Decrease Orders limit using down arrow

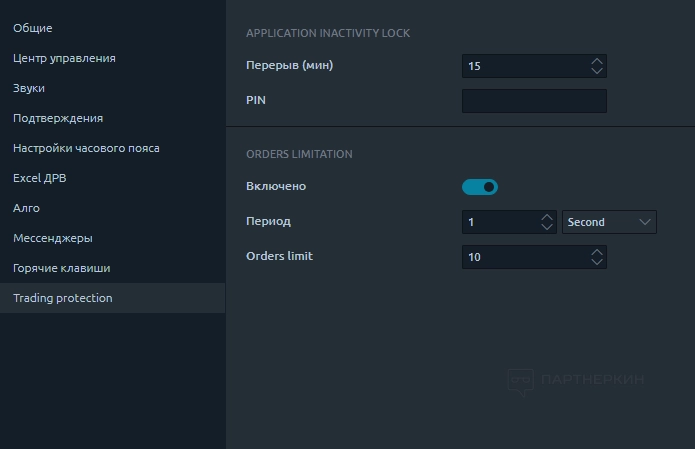(x=597, y=262)
